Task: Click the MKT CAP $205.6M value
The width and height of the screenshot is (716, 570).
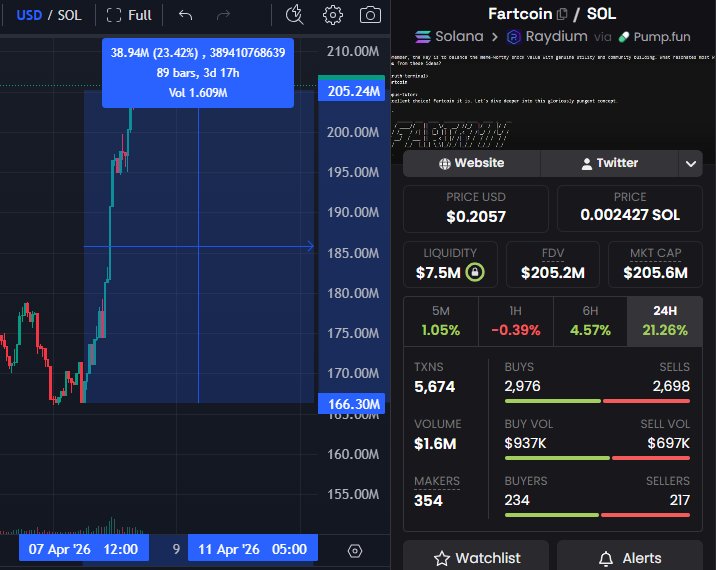Action: click(x=655, y=273)
